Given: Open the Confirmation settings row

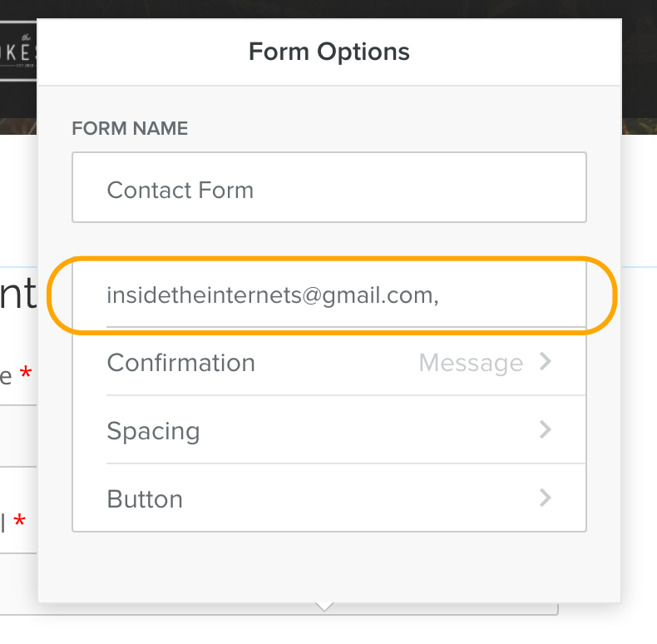Looking at the screenshot, I should (329, 362).
